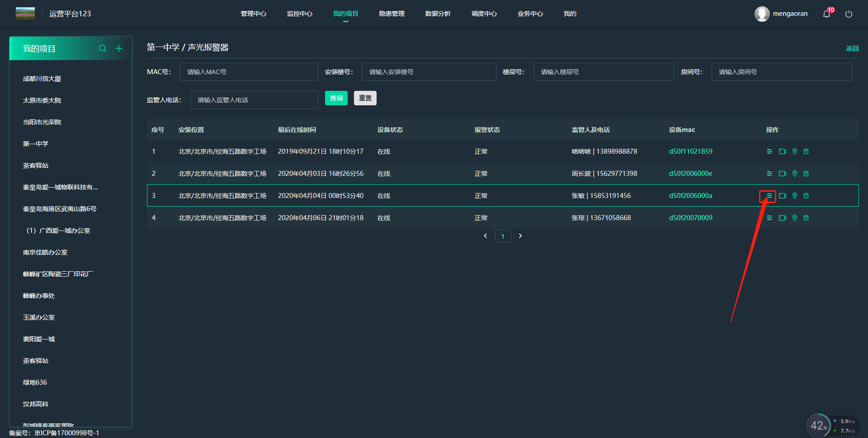Delete device d50f2006000e via trash icon
Screen dimensions: 868x438
coord(806,174)
